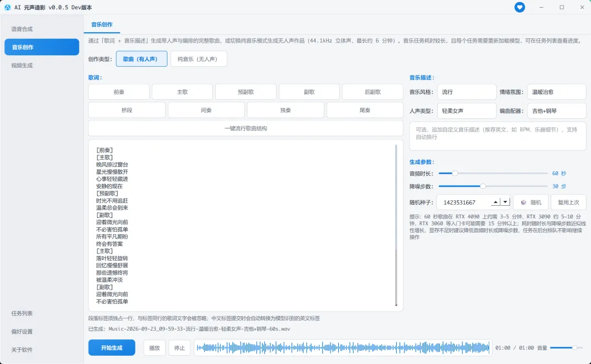Adjust the 音频时长 slider handle
Image resolution: width=591 pixels, height=364 pixels.
point(455,173)
